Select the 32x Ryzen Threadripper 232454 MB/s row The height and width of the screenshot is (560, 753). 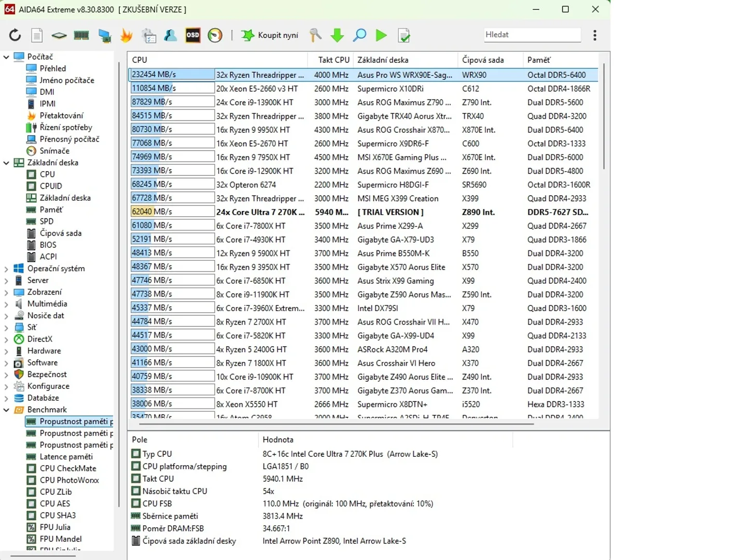pos(363,75)
